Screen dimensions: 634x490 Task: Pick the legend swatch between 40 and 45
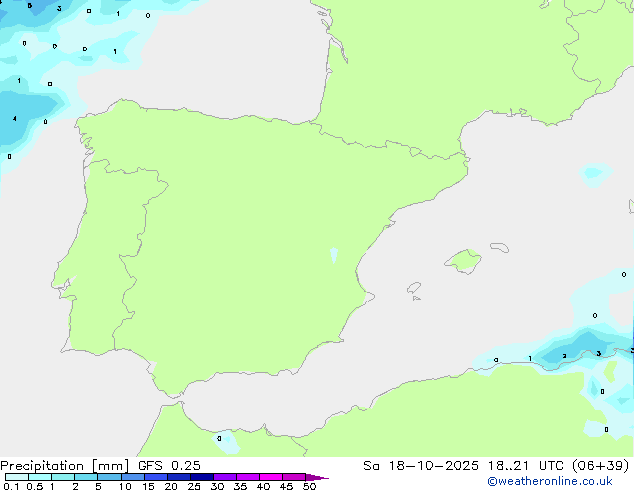[271, 477]
